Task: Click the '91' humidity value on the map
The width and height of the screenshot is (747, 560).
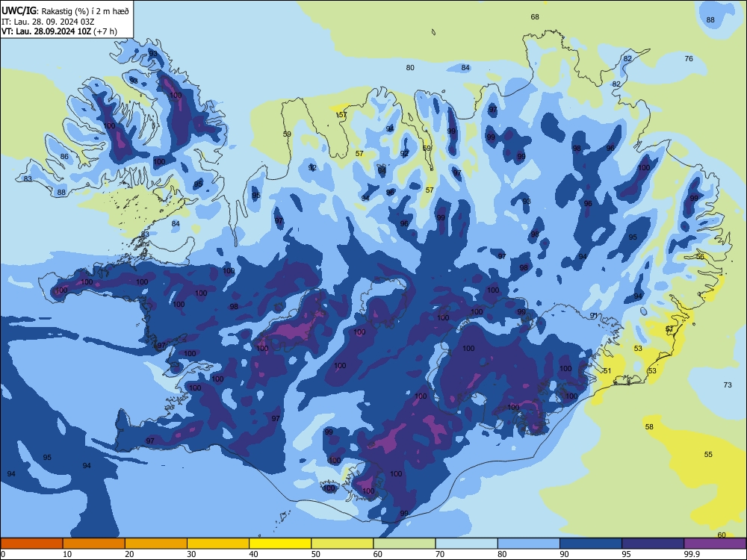Action: (594, 315)
